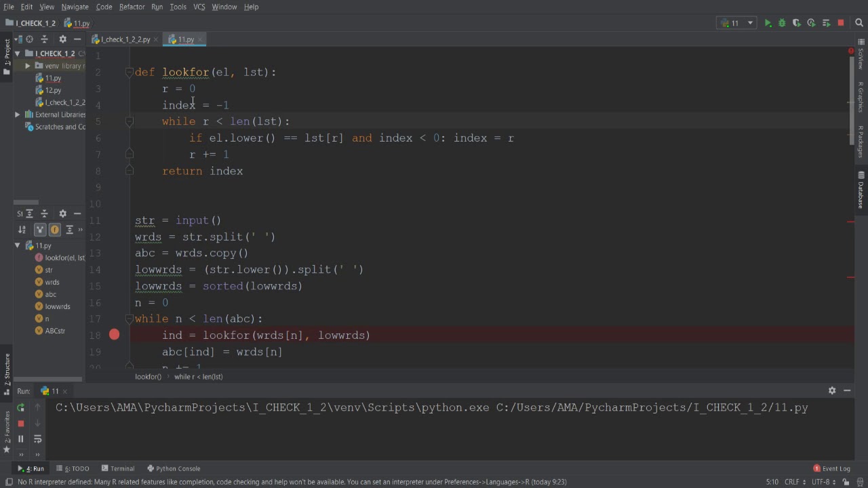The image size is (868, 488).
Task: Sort Structure items alphabetically
Action: pyautogui.click(x=22, y=230)
